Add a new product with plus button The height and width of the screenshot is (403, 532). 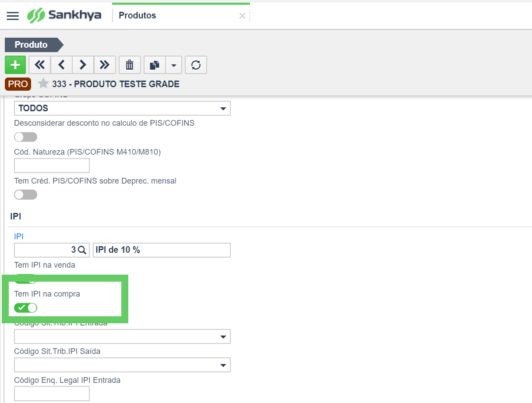coord(15,65)
